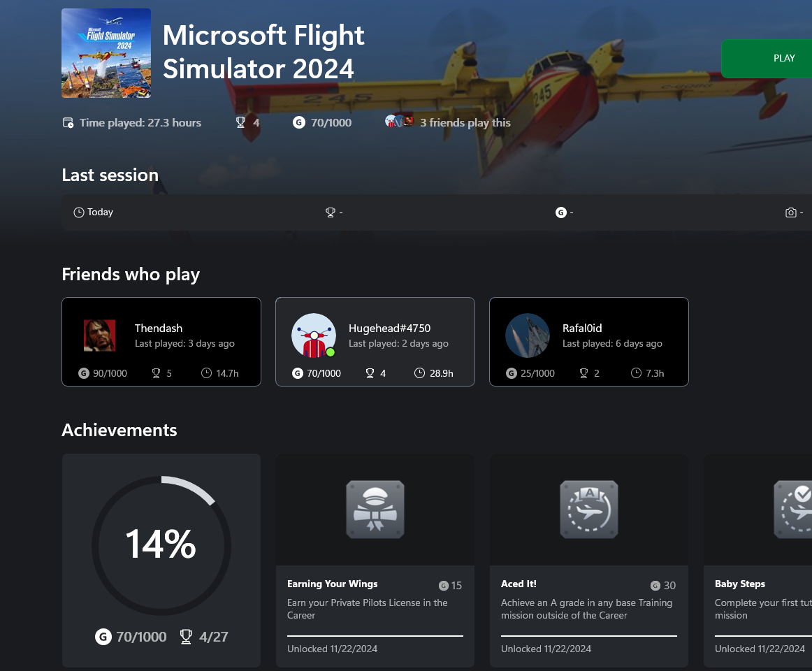Select the 'Earning Your Wings' title text
Viewport: 812px width, 671px height.
point(333,584)
